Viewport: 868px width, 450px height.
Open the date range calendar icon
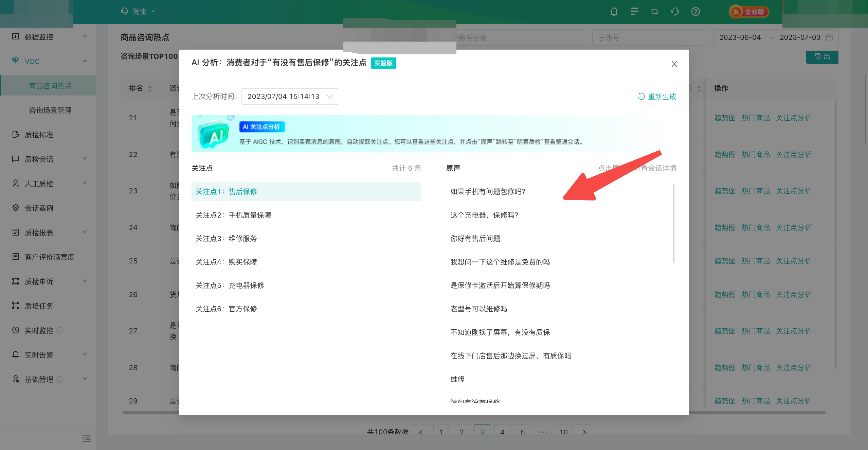coord(829,37)
